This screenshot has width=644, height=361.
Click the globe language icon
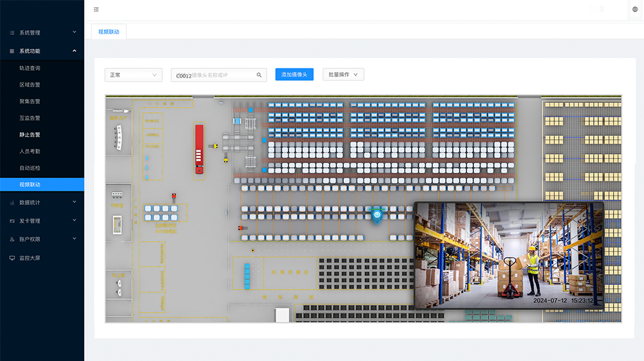[x=635, y=10]
